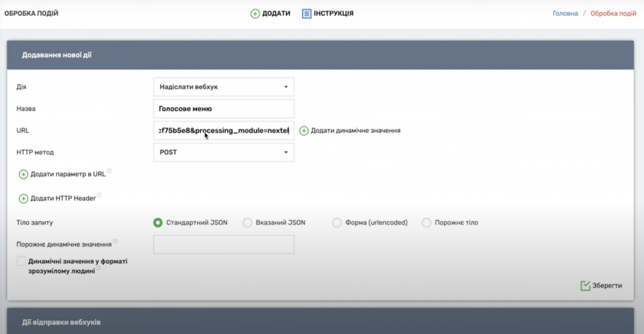
Task: Select the Вказаний JSON radio option
Action: point(247,223)
